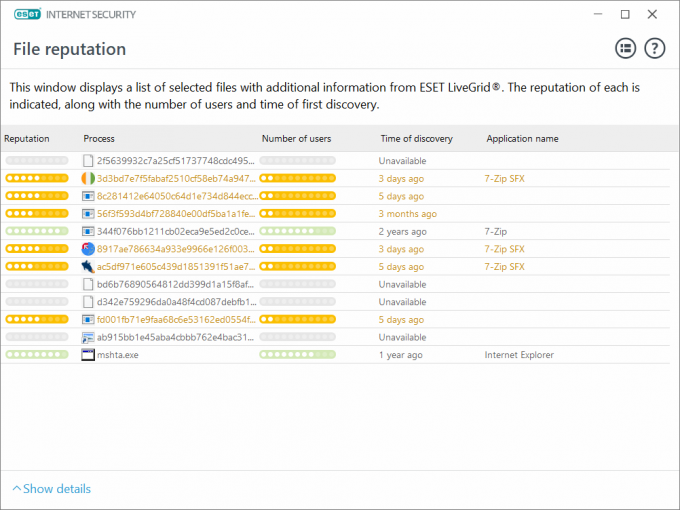Click the icon beside 8917ae786634a933 process
This screenshot has width=680, height=510.
[x=88, y=249]
